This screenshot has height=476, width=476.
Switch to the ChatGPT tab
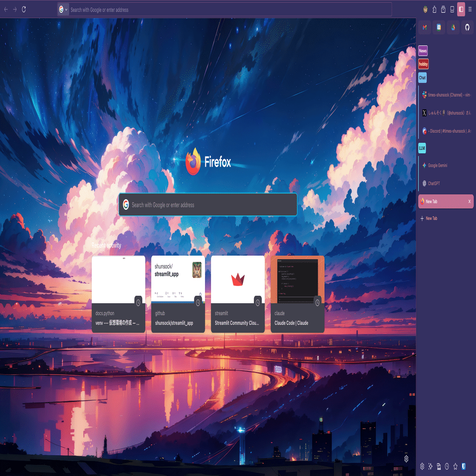(x=434, y=183)
